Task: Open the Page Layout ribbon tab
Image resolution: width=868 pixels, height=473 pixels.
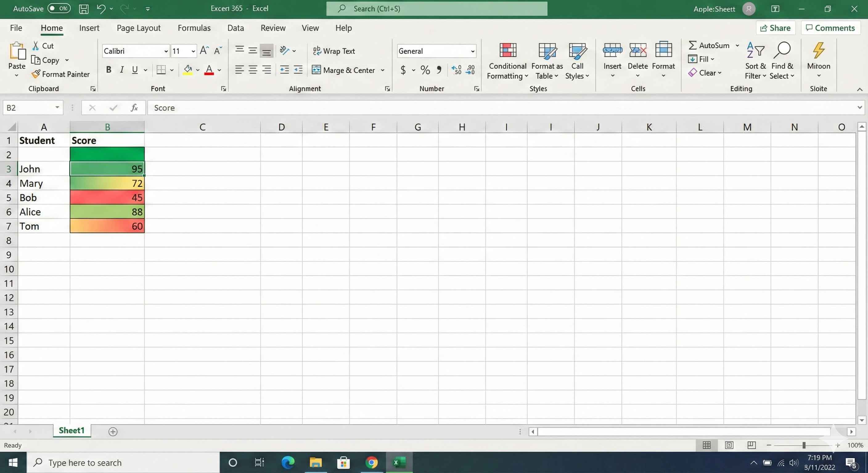Action: click(138, 28)
